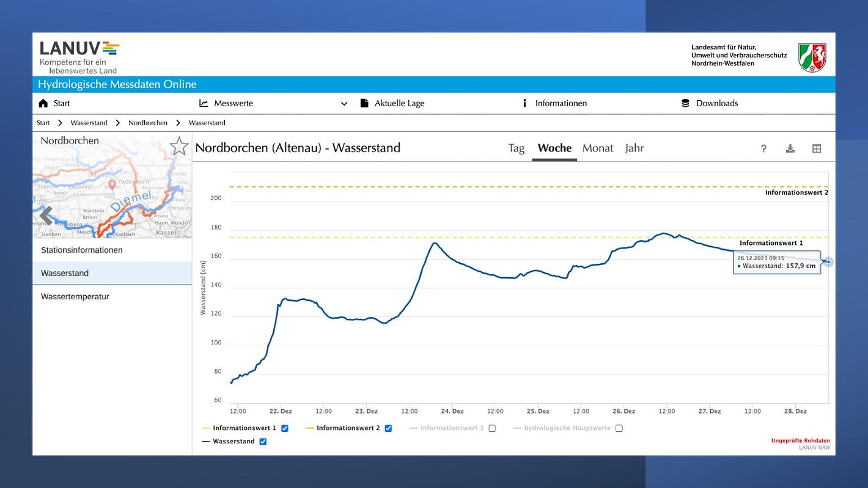Screen dimensions: 868x488
Task: Switch to table view icon
Action: 817,148
